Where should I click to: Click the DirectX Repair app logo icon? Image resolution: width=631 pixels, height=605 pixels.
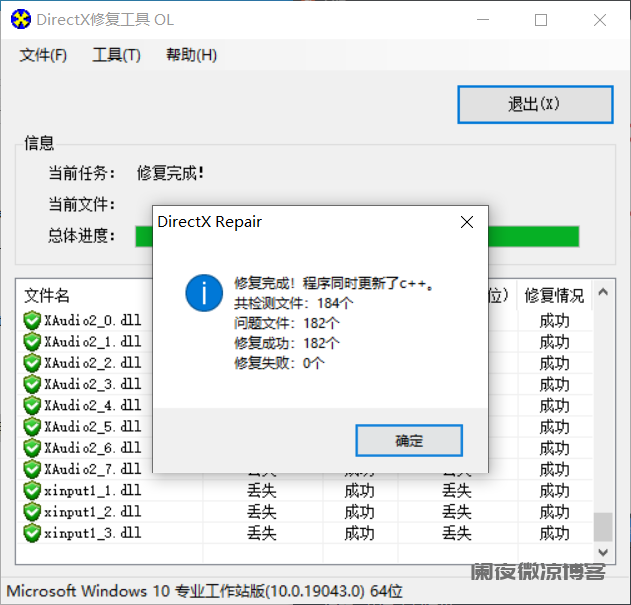click(21, 19)
